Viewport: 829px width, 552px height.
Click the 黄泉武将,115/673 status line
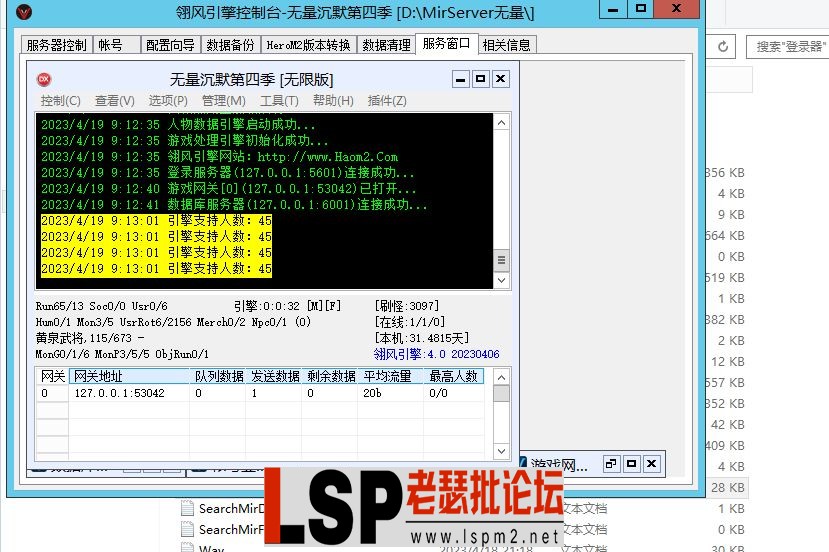click(x=90, y=338)
